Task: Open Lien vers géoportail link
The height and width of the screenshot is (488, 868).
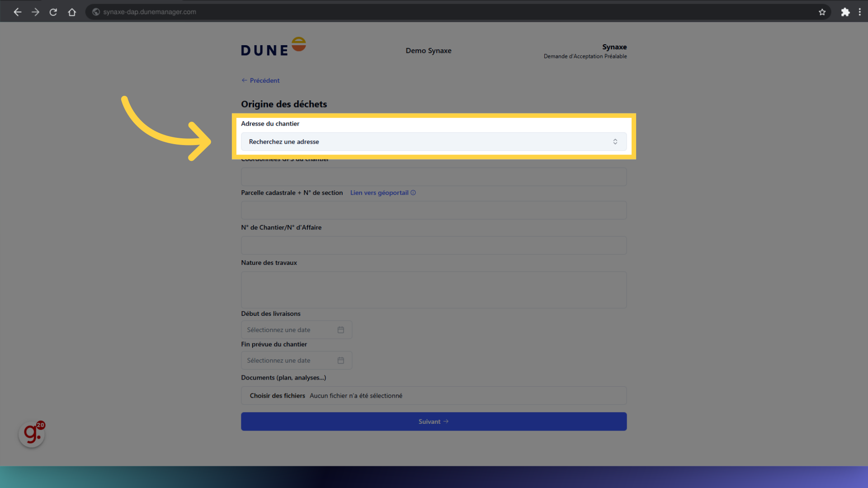Action: pyautogui.click(x=379, y=193)
